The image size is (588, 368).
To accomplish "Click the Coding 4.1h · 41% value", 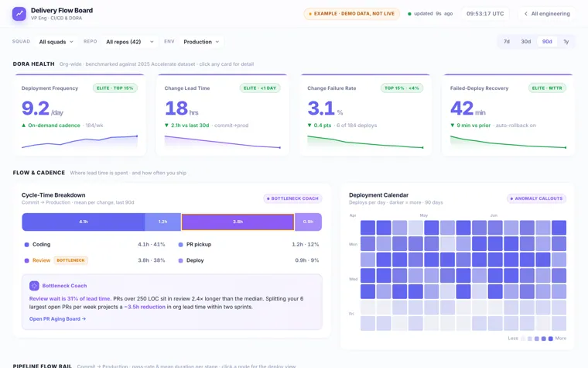I will point(151,245).
